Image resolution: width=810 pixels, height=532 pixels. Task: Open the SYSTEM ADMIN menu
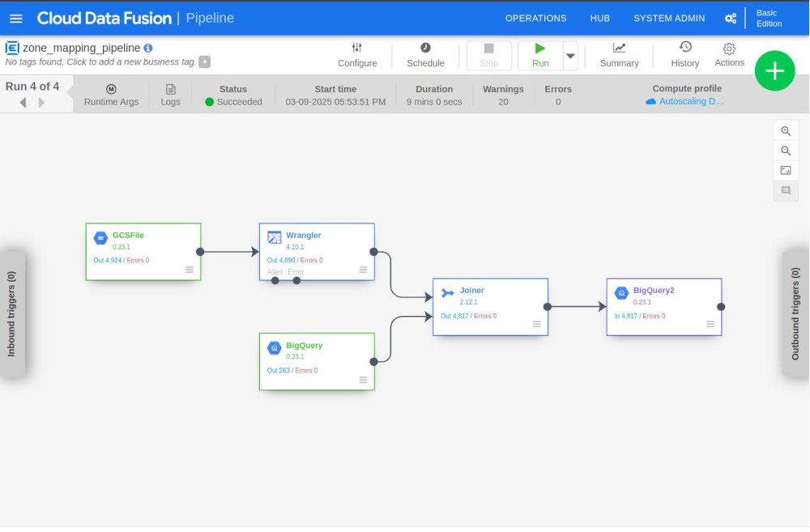[669, 19]
